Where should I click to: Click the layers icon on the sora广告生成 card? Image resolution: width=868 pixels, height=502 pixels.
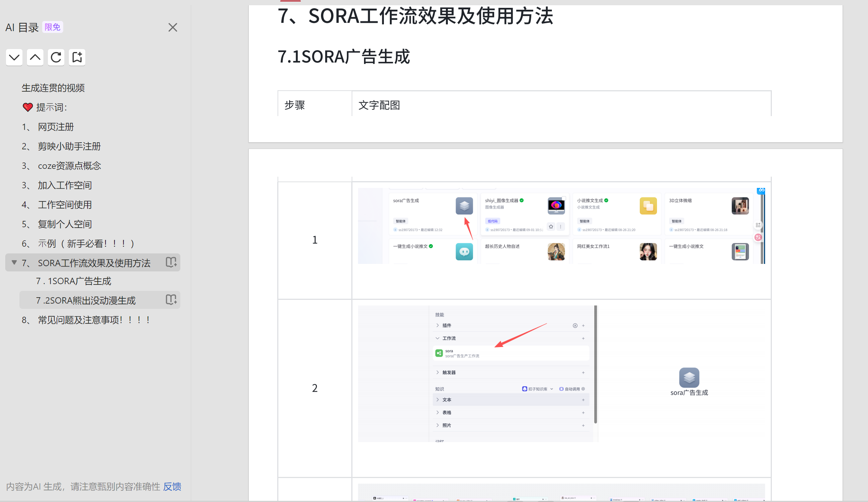(x=464, y=206)
